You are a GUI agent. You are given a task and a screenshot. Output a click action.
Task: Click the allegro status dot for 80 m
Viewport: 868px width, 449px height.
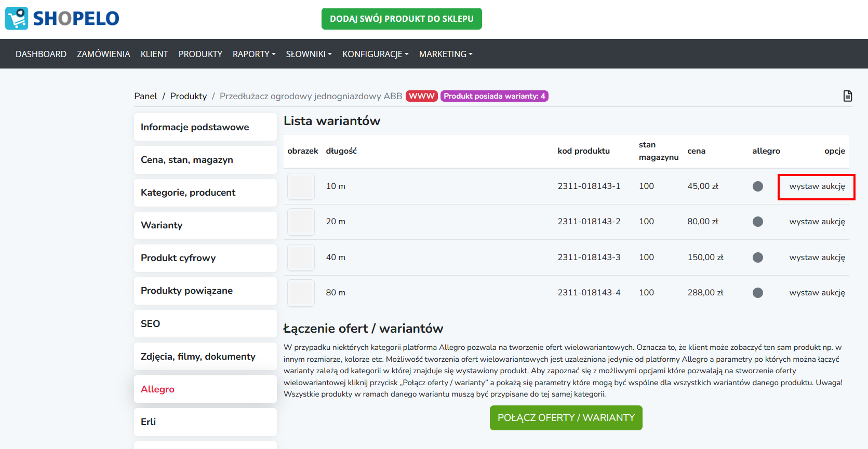click(x=758, y=293)
